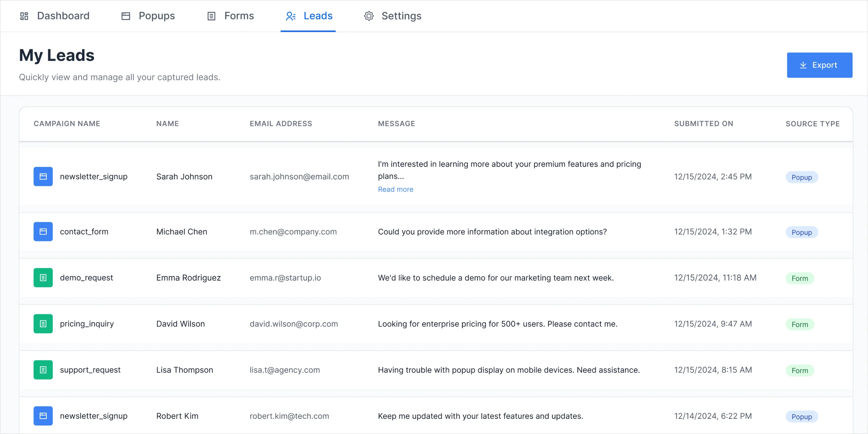868x434 pixels.
Task: Click Form badge in Emma Rodriguez row
Action: click(800, 278)
